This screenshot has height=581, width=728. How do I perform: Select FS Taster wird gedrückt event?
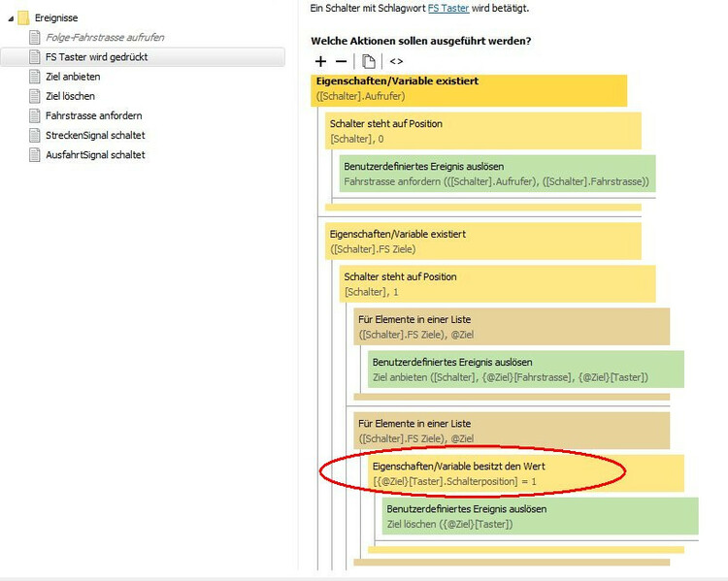point(143,57)
